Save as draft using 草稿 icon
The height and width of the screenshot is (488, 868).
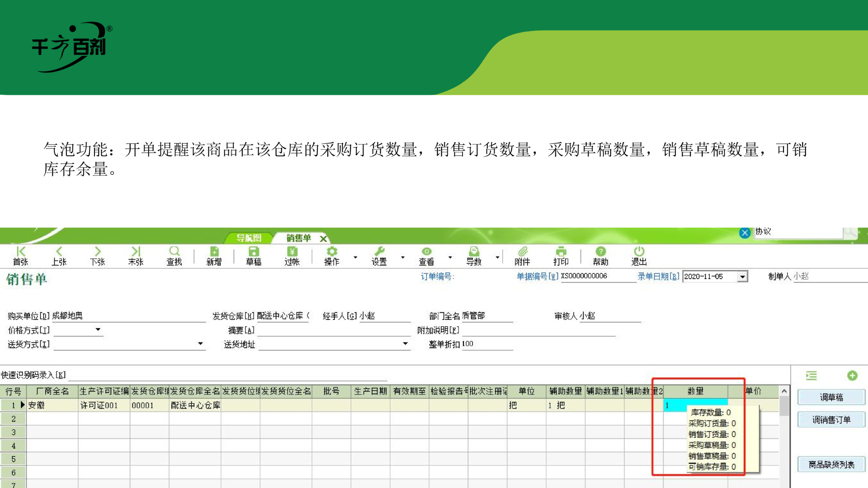(x=254, y=256)
